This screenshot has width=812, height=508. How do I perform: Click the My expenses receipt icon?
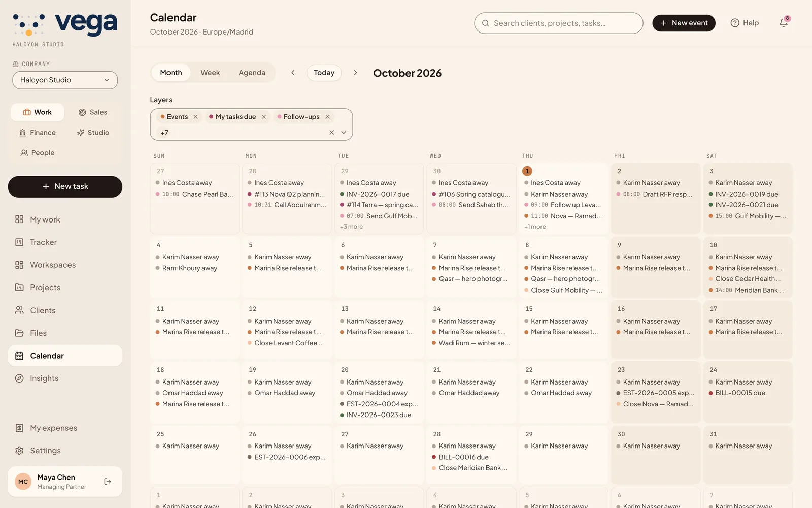pos(19,428)
